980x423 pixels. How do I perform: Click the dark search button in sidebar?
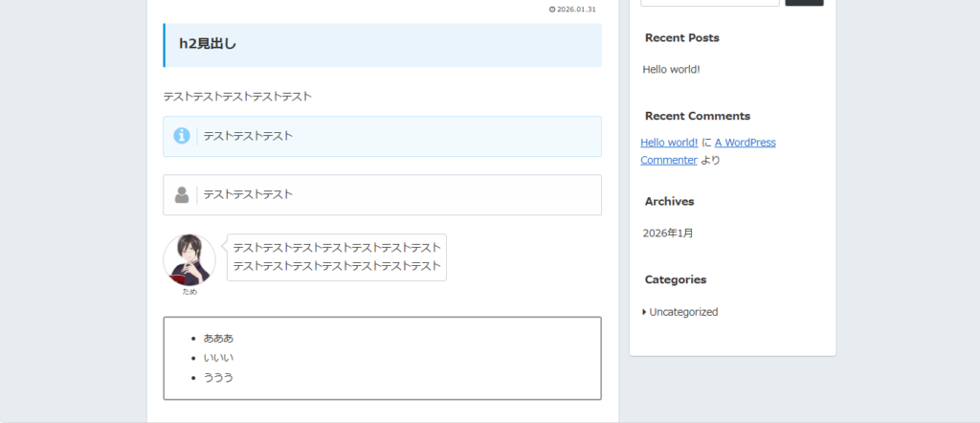coord(804,2)
